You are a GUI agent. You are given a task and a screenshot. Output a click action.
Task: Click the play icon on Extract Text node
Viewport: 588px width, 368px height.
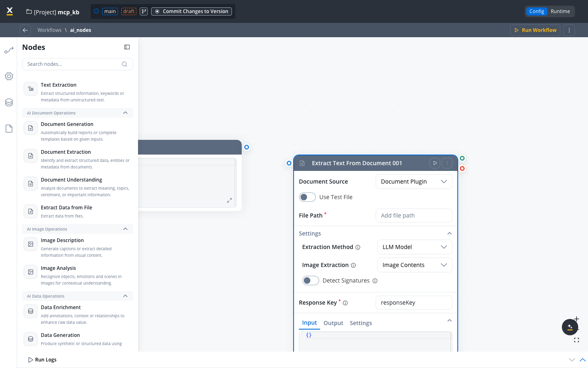pyautogui.click(x=435, y=163)
